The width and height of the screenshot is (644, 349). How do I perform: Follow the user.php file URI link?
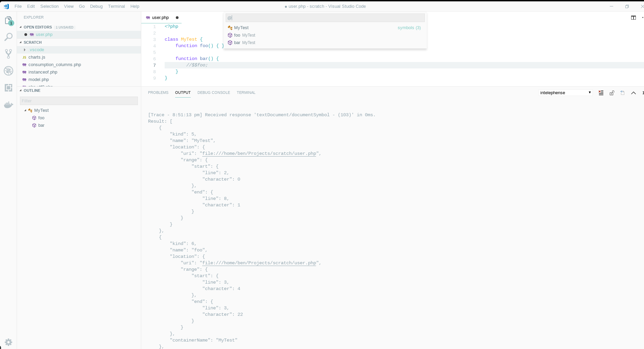click(258, 153)
